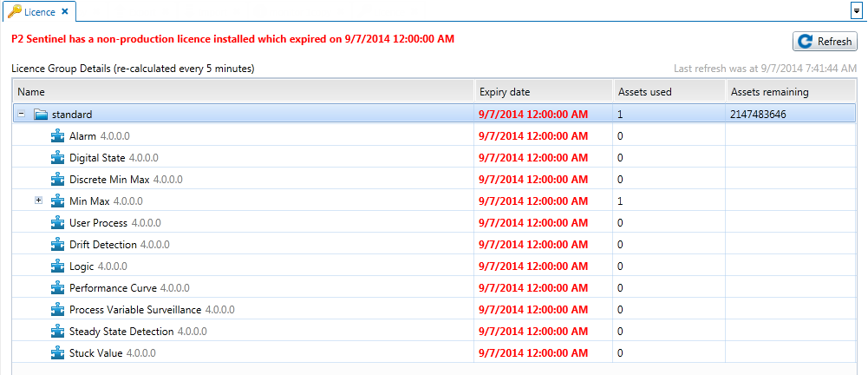The width and height of the screenshot is (868, 375).
Task: Click the Steady State Detection icon
Action: coord(58,332)
